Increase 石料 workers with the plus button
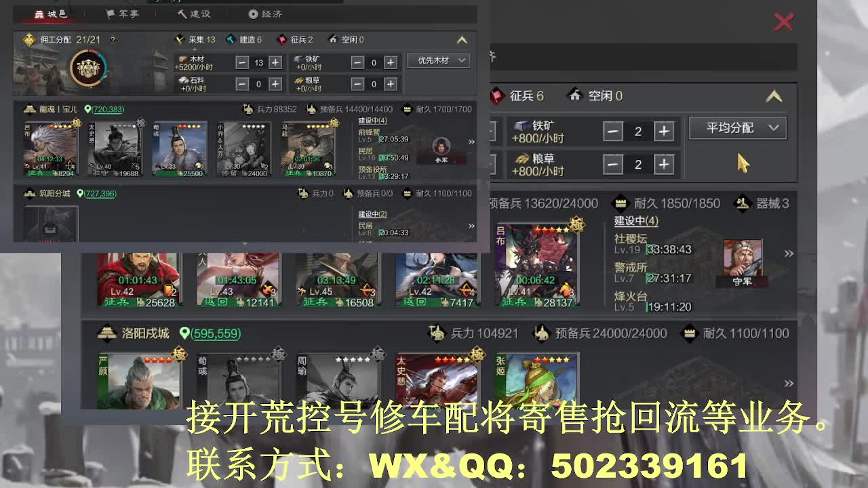The width and height of the screenshot is (868, 488). click(x=275, y=84)
